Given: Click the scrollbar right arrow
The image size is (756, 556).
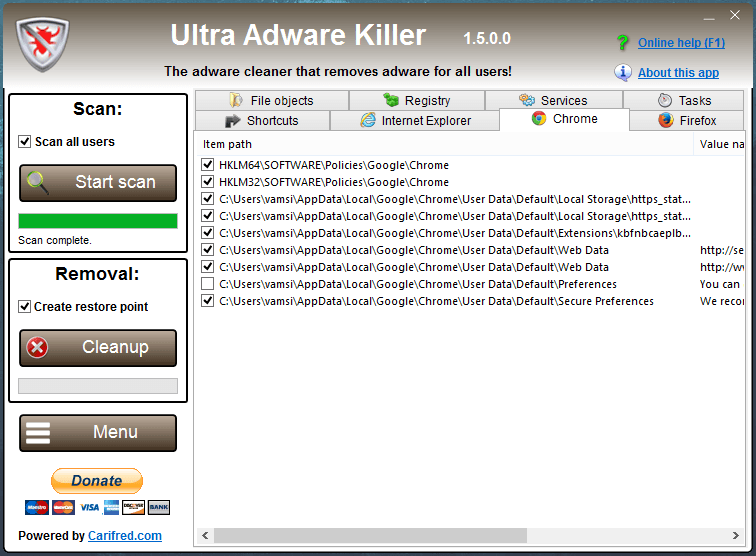Looking at the screenshot, I should [x=736, y=535].
